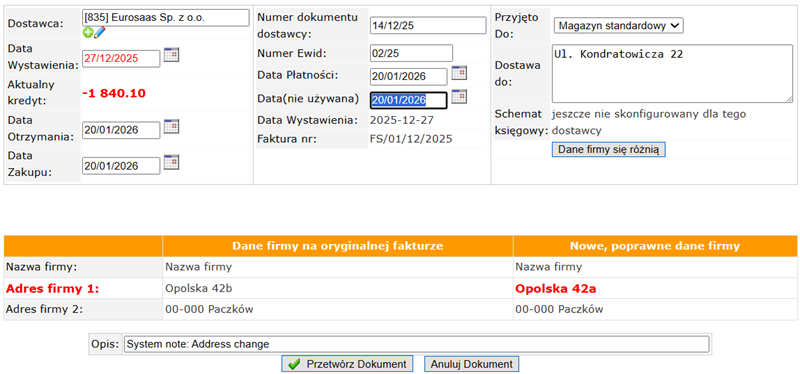The width and height of the screenshot is (800, 374).
Task: Click Przetwórz Dokument button
Action: pyautogui.click(x=347, y=364)
